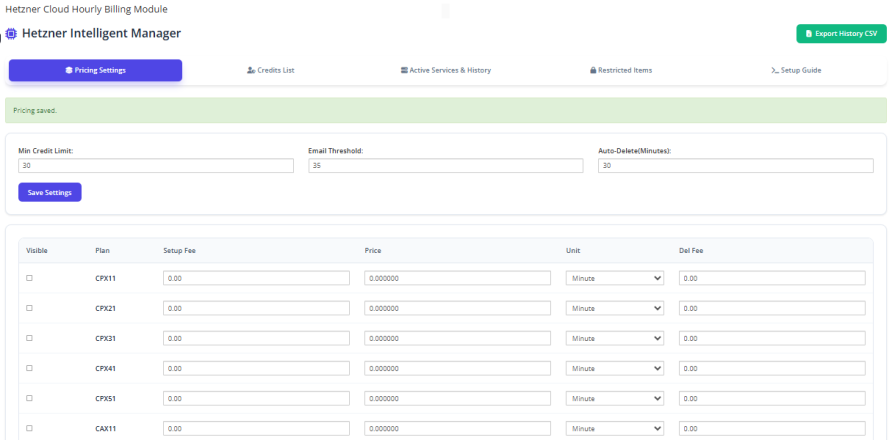
Task: Open the Setup Guide tab
Action: pyautogui.click(x=796, y=71)
